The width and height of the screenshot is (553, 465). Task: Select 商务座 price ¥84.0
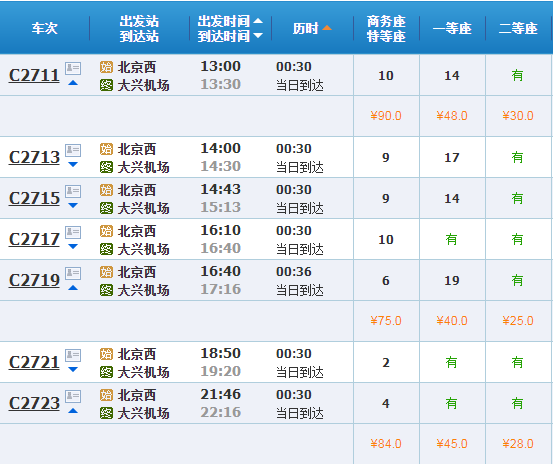click(386, 444)
